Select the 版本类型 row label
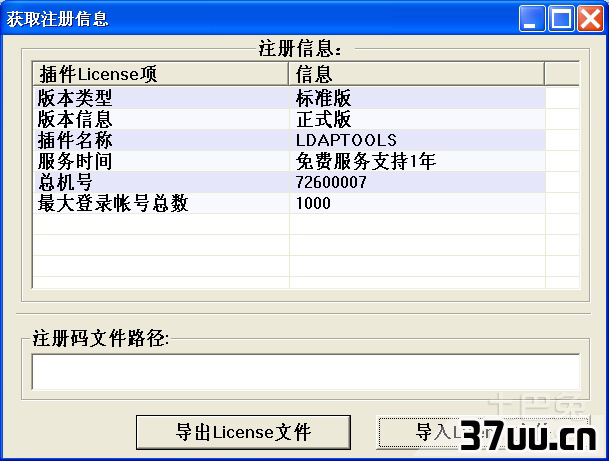Viewport: 609px width, 461px height. click(75, 98)
